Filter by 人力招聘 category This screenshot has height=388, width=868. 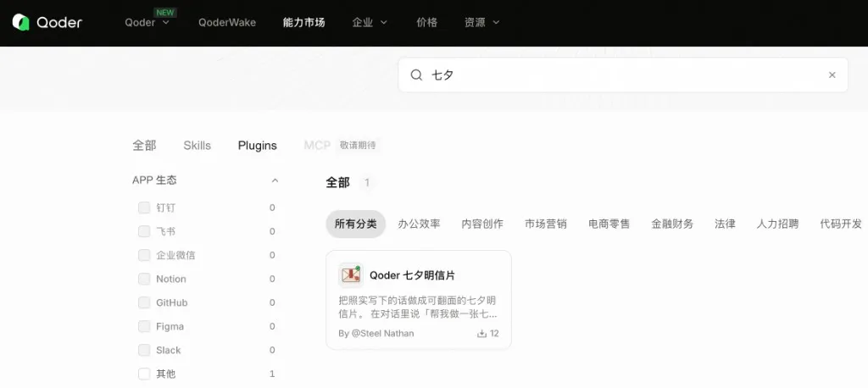coord(778,224)
